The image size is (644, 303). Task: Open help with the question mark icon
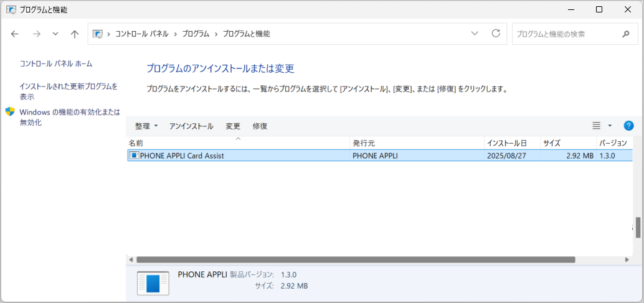point(628,126)
